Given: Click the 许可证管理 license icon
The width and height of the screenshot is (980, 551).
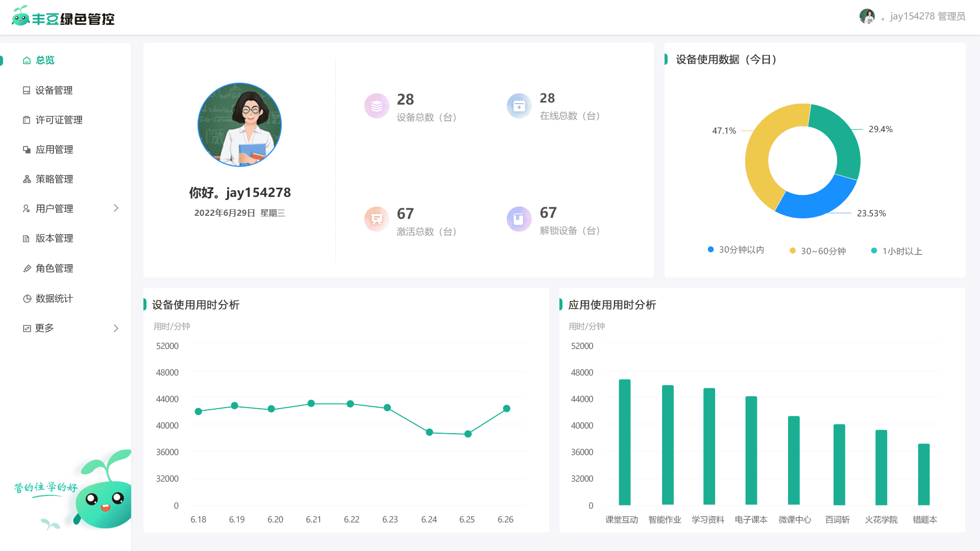Looking at the screenshot, I should pos(27,120).
